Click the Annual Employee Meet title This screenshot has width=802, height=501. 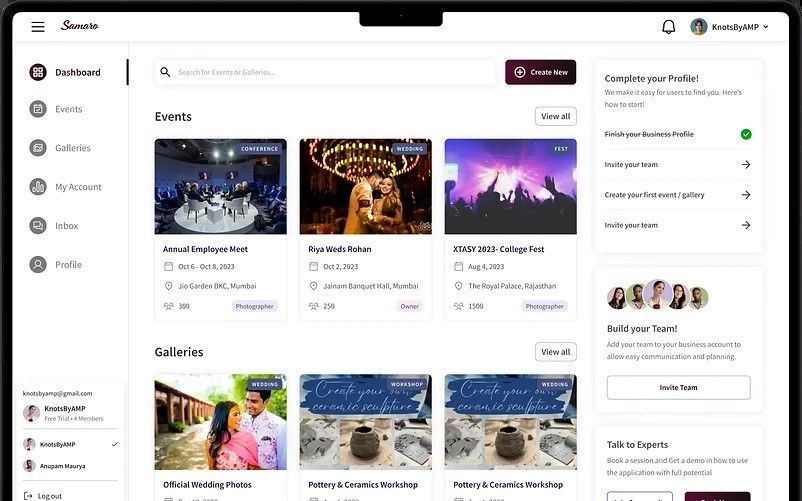point(205,249)
